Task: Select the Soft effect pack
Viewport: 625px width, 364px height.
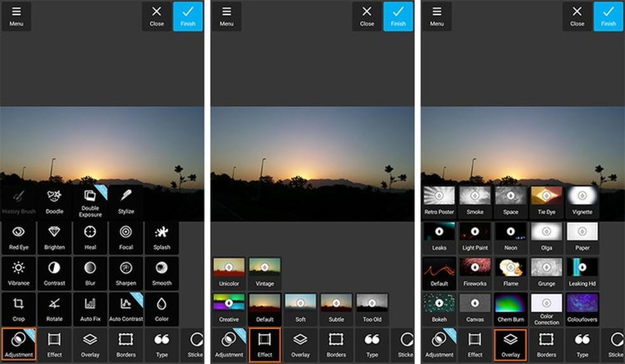Action: click(300, 309)
